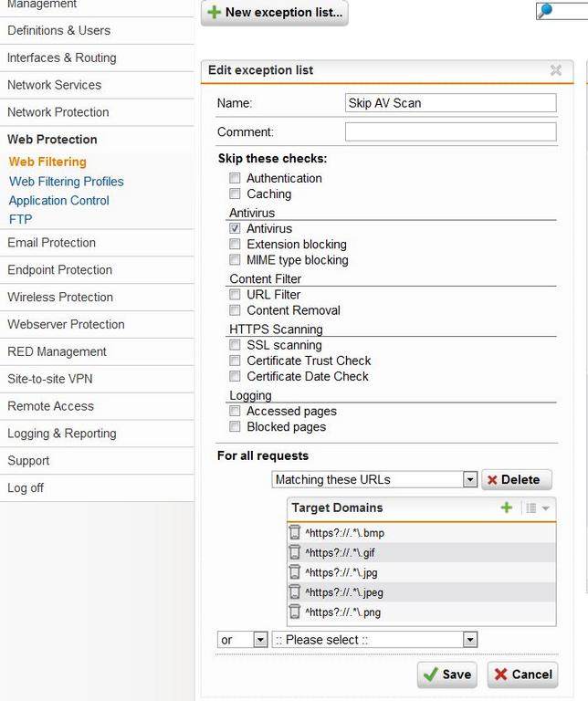
Task: Click green plus to add target domain
Action: (x=507, y=507)
